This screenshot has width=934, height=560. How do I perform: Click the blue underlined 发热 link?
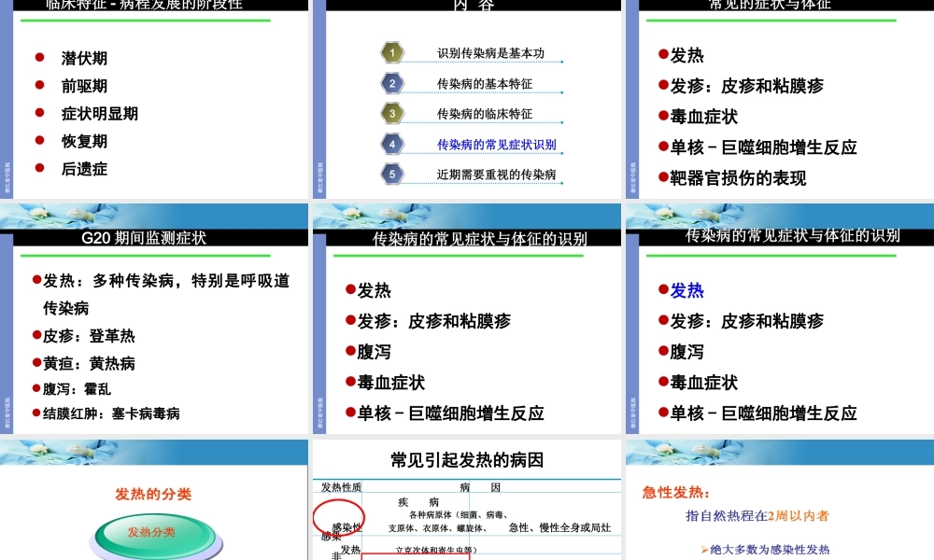pyautogui.click(x=686, y=290)
